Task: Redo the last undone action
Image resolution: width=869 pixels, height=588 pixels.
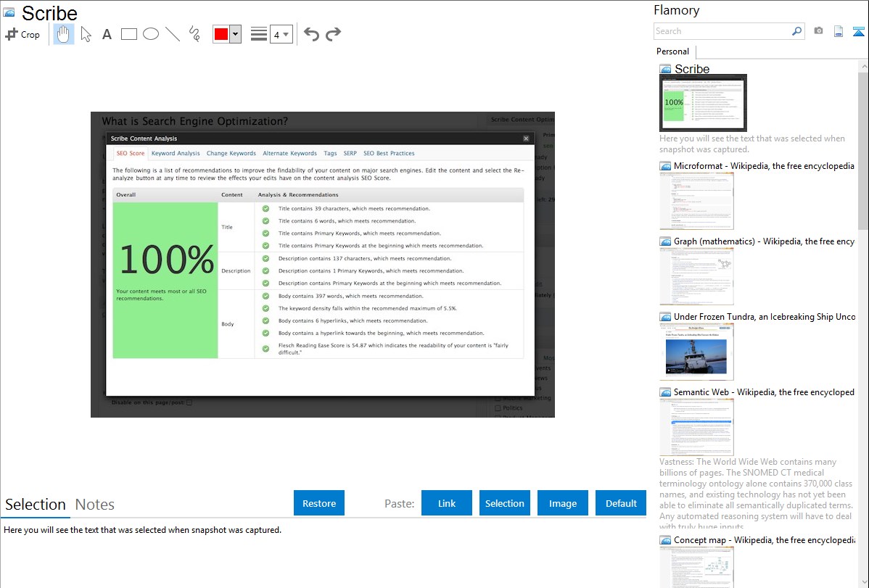Action: coord(333,34)
